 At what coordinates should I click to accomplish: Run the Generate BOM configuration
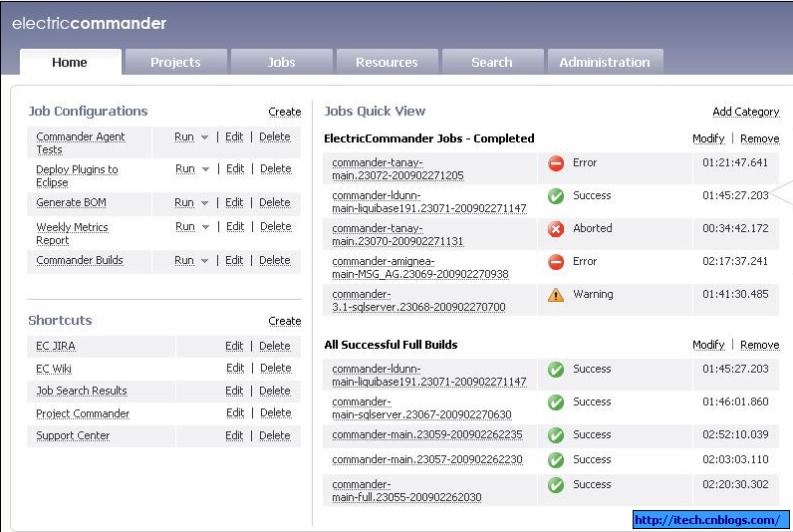click(184, 203)
